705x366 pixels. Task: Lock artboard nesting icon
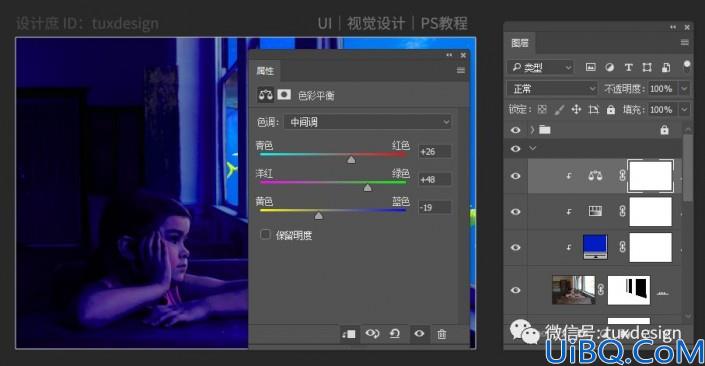click(593, 109)
